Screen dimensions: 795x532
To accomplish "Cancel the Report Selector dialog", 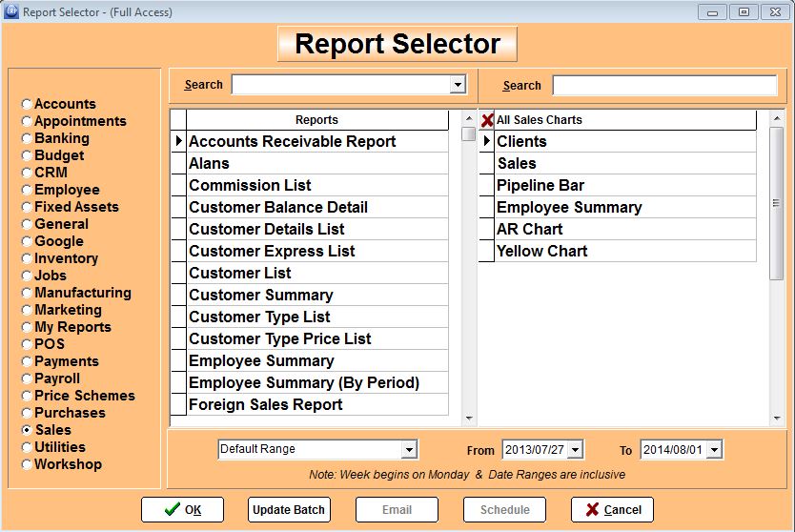I will [612, 509].
